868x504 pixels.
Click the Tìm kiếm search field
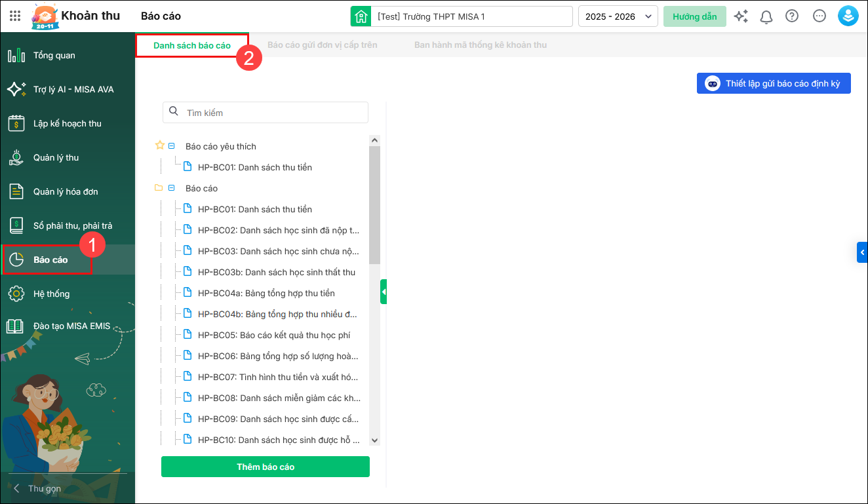coord(266,112)
